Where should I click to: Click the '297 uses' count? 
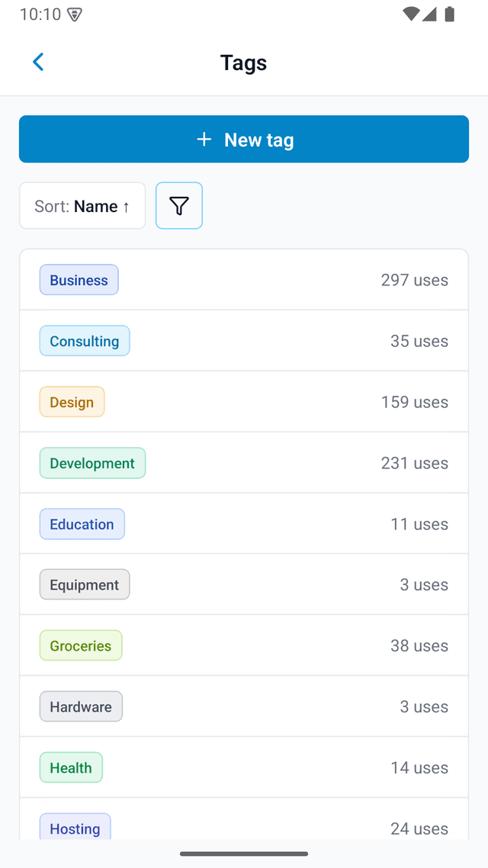pos(414,280)
